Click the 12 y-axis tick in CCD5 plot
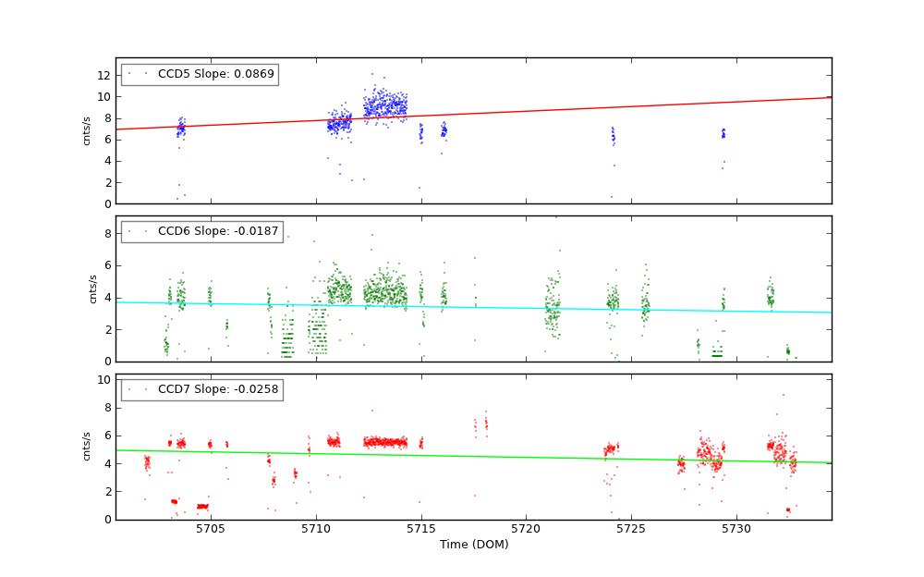This screenshot has height=577, width=924. [x=104, y=75]
